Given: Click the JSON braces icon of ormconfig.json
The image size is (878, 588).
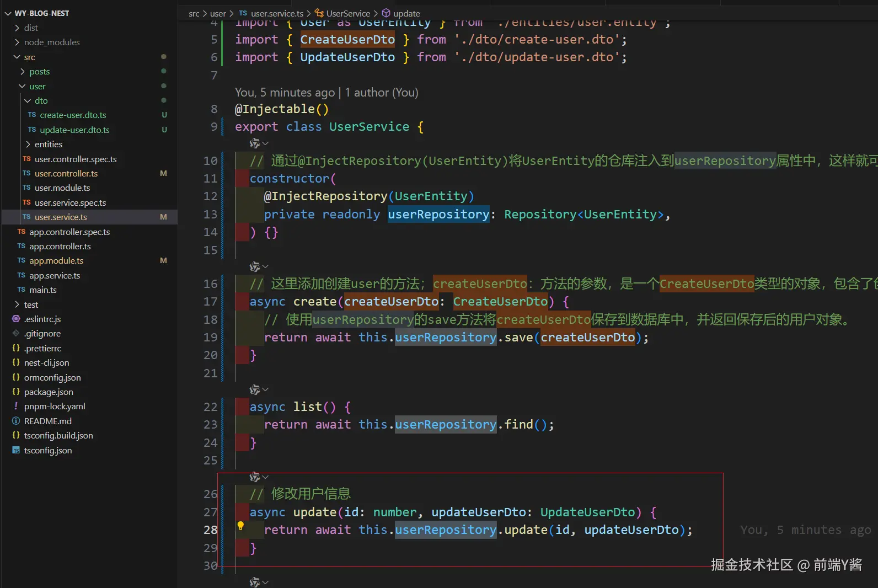Looking at the screenshot, I should (16, 377).
